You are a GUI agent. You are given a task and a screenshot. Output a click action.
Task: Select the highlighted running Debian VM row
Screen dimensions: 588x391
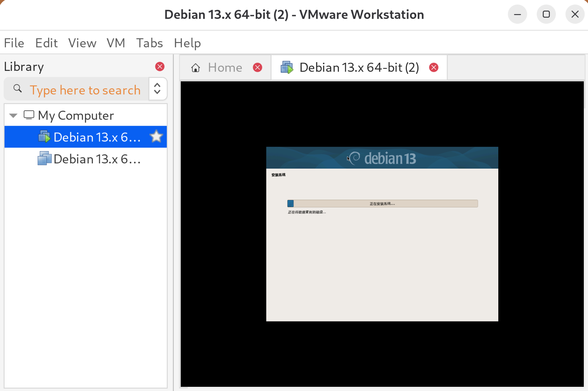[85, 137]
